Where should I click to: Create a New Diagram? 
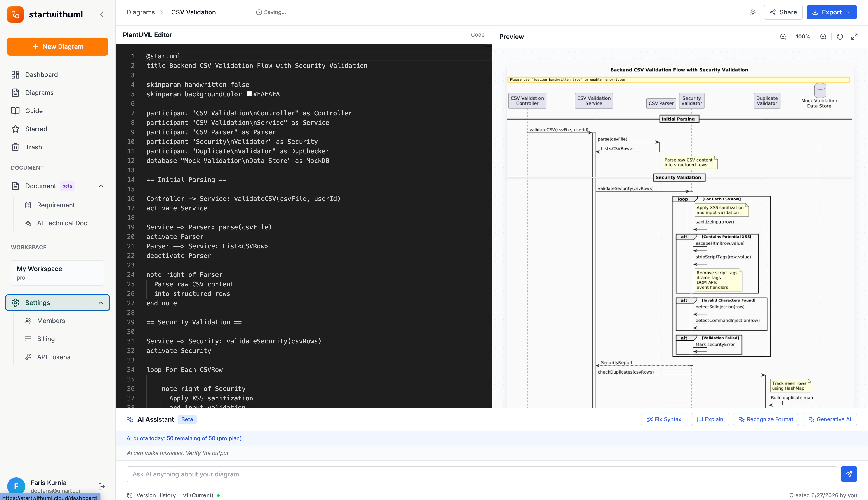click(x=58, y=46)
